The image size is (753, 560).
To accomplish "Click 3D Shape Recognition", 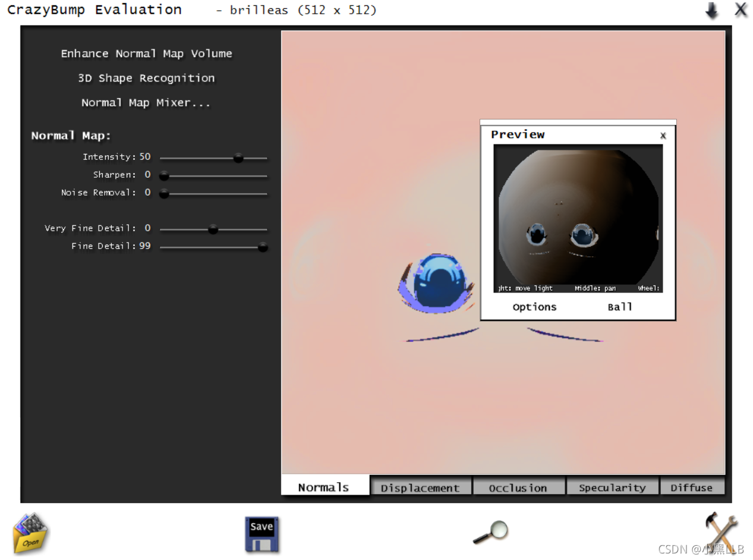I will pos(147,78).
